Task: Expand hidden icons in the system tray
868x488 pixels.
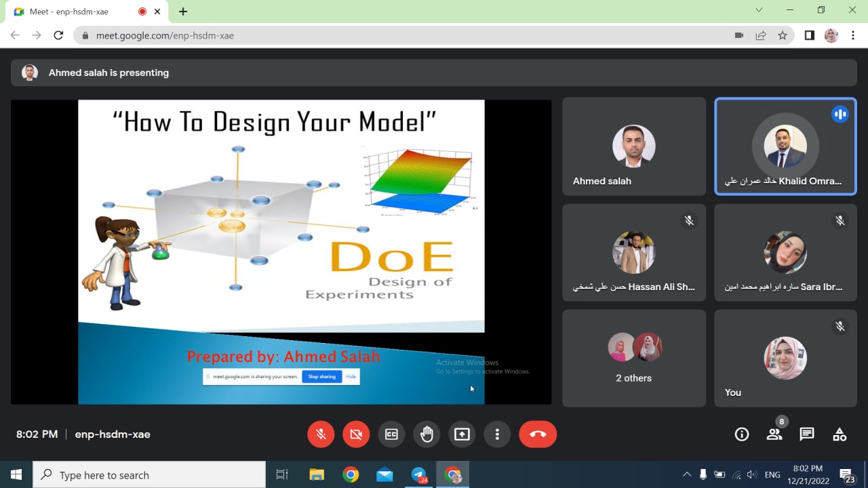Action: tap(687, 474)
